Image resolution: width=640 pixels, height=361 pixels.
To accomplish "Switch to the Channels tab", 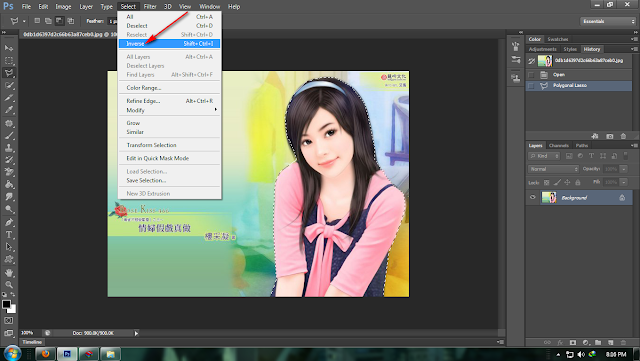I will [x=558, y=145].
